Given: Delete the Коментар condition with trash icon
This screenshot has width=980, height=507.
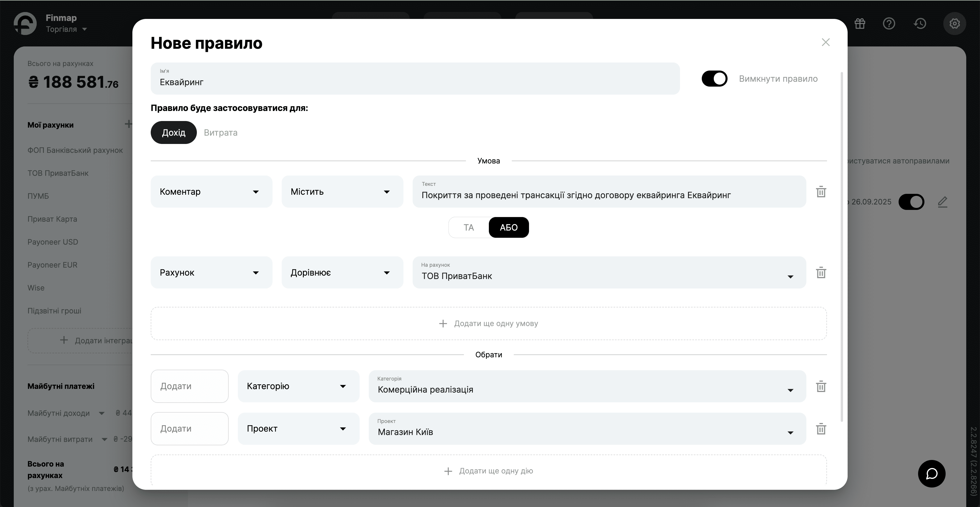Looking at the screenshot, I should [821, 192].
